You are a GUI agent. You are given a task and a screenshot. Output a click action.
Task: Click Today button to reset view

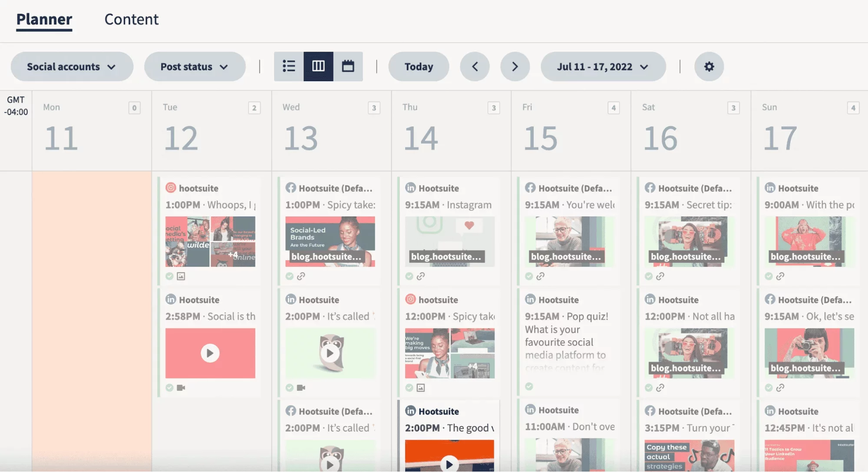(x=419, y=66)
